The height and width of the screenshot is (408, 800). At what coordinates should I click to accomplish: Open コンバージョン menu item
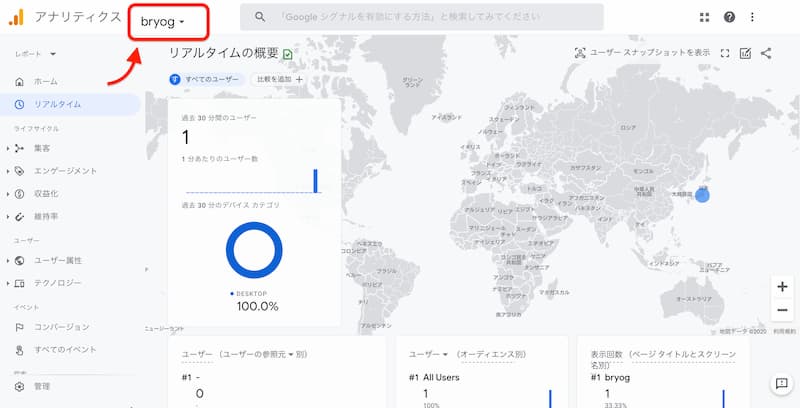pos(62,327)
